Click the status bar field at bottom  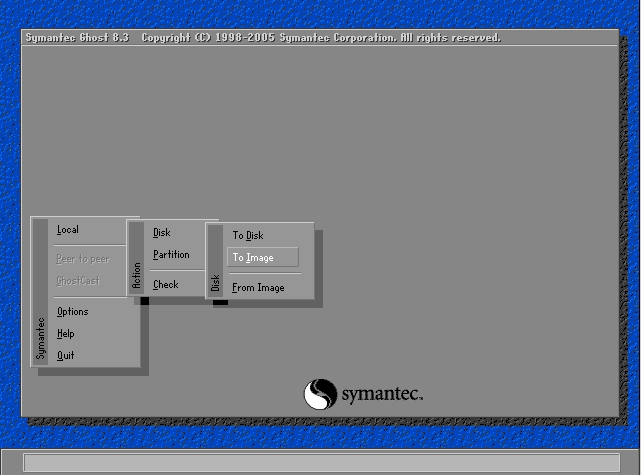point(322,463)
